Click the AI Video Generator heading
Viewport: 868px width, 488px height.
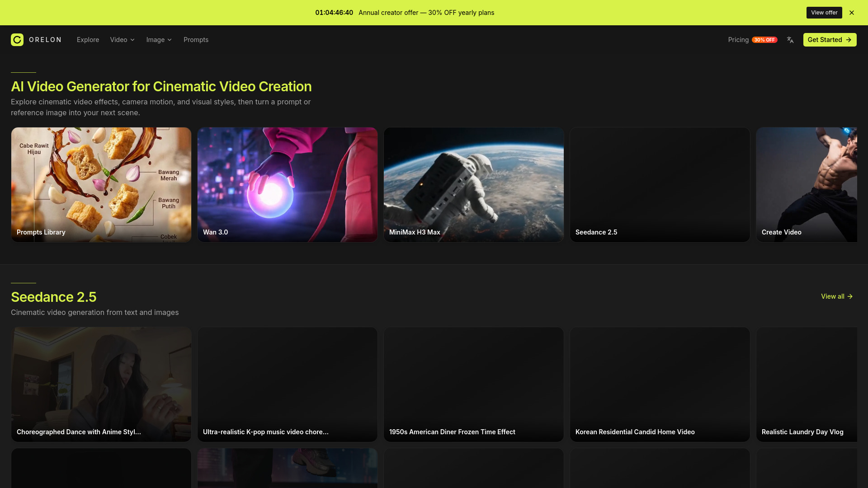(x=161, y=86)
